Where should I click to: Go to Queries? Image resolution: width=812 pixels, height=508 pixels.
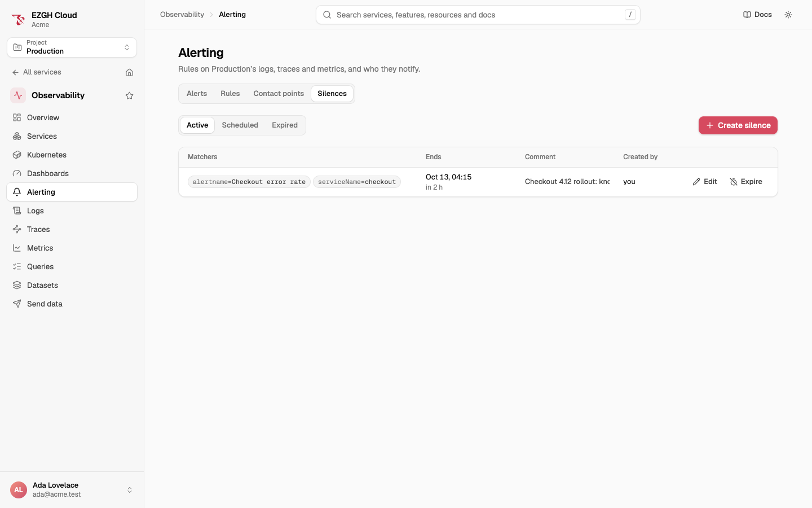click(72, 266)
